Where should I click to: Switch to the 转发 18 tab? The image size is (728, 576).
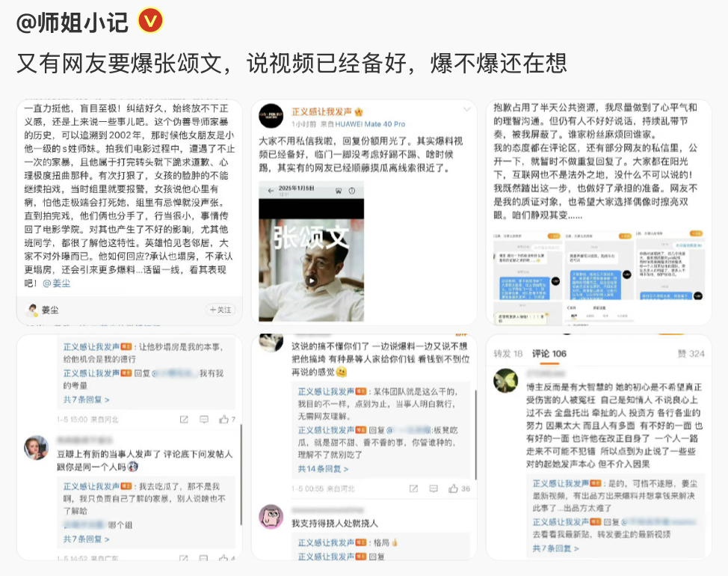[508, 353]
